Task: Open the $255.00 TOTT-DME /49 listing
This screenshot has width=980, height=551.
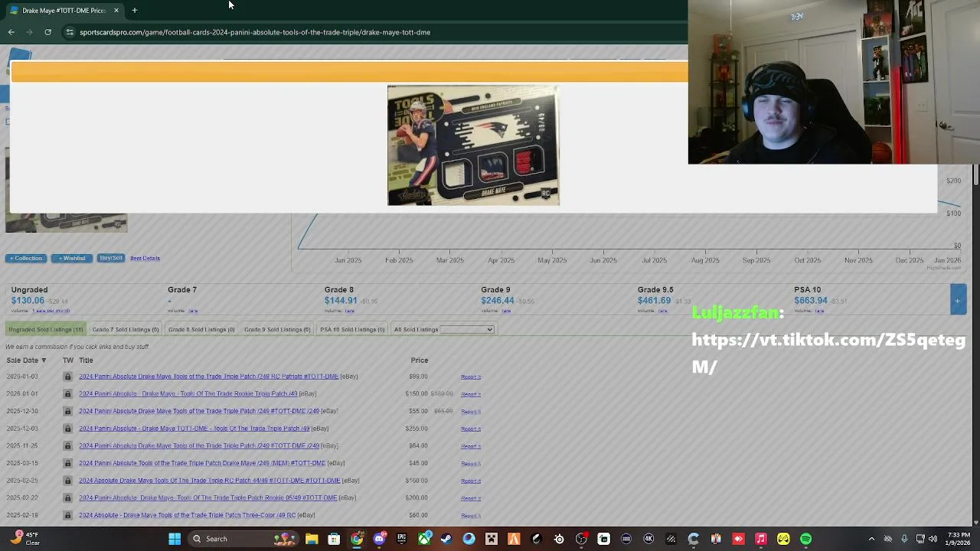Action: [194, 429]
